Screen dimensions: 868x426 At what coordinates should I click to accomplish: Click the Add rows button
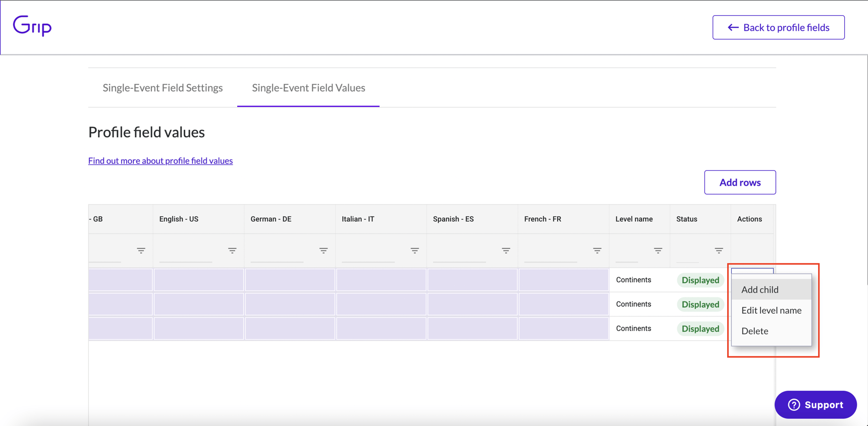740,182
